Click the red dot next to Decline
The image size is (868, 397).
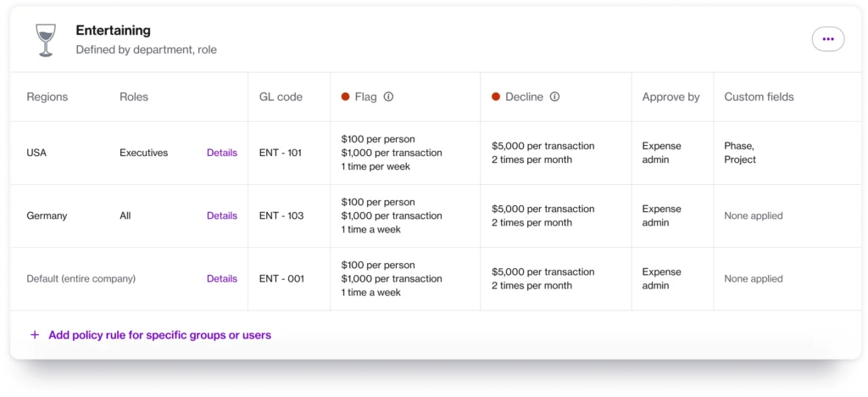pos(496,97)
